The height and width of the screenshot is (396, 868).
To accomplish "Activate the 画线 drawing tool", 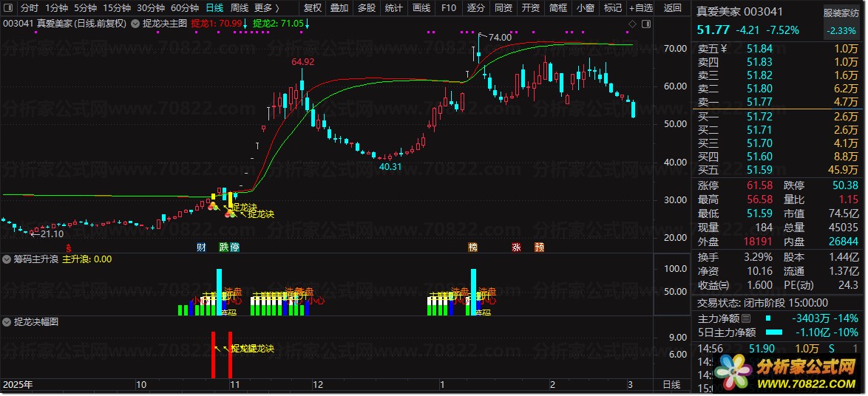I will tap(421, 8).
